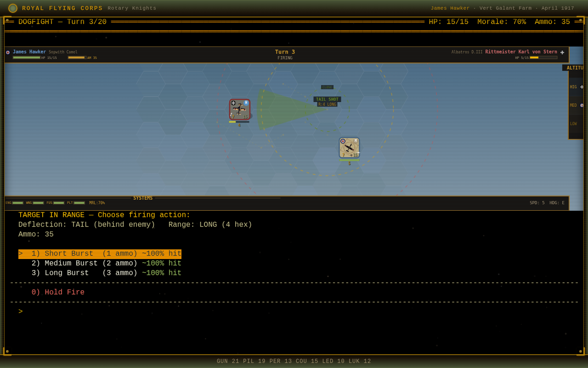Screen dimensions: 588x368
Task: Click the RAF roundel beside James Hawker
Action: [8, 52]
